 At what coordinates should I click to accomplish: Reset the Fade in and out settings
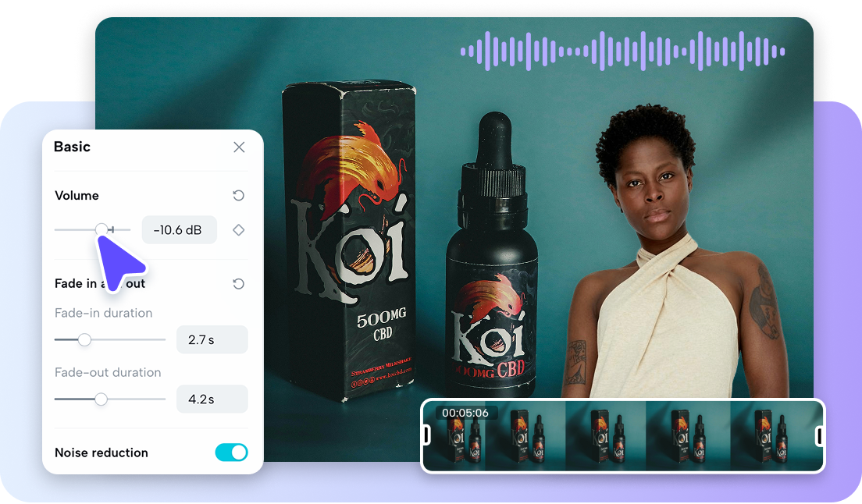238,283
